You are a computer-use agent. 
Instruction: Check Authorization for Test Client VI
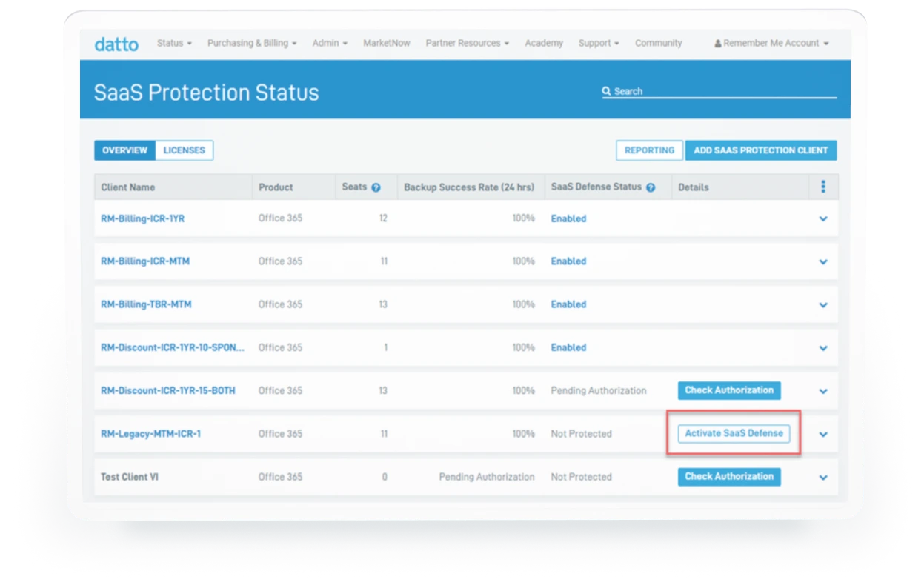pos(729,477)
